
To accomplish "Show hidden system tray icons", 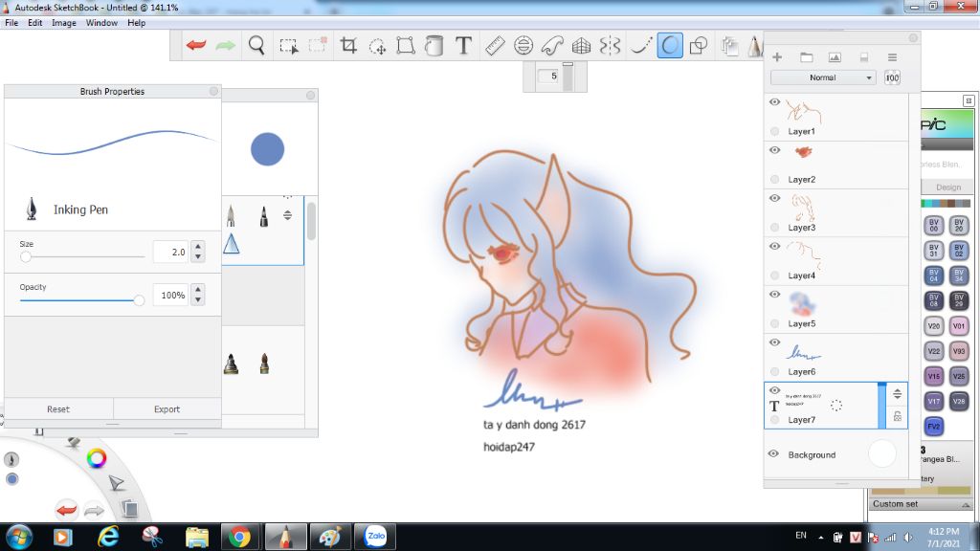I will 820,538.
